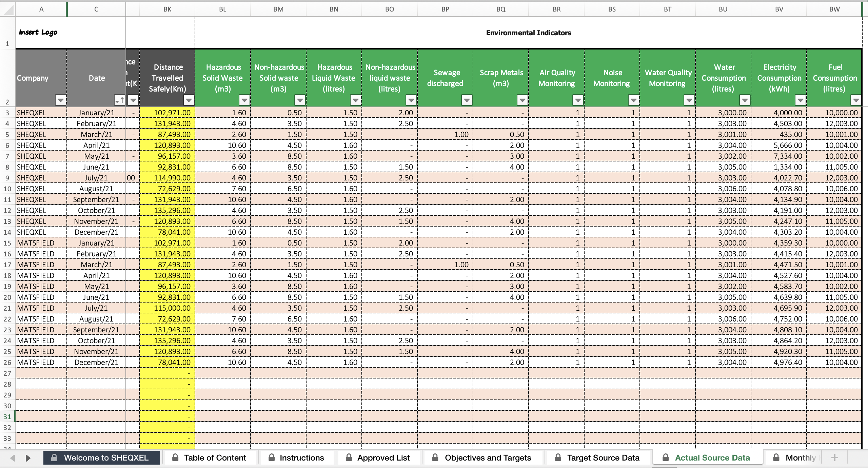Select column A header

pos(41,9)
